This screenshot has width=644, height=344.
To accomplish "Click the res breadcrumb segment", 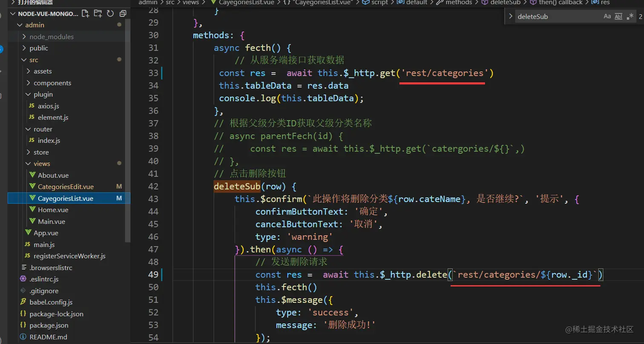I will point(605,3).
